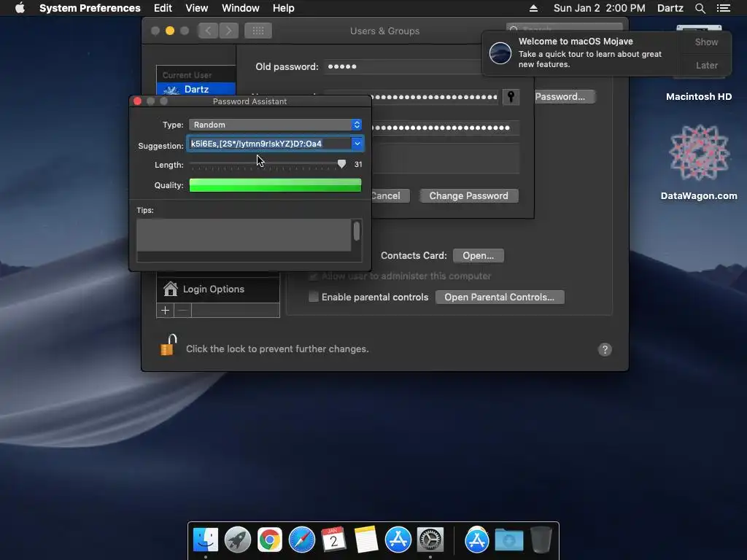Click Later on the Mojave notification
Screen dimensions: 747x560
point(706,65)
